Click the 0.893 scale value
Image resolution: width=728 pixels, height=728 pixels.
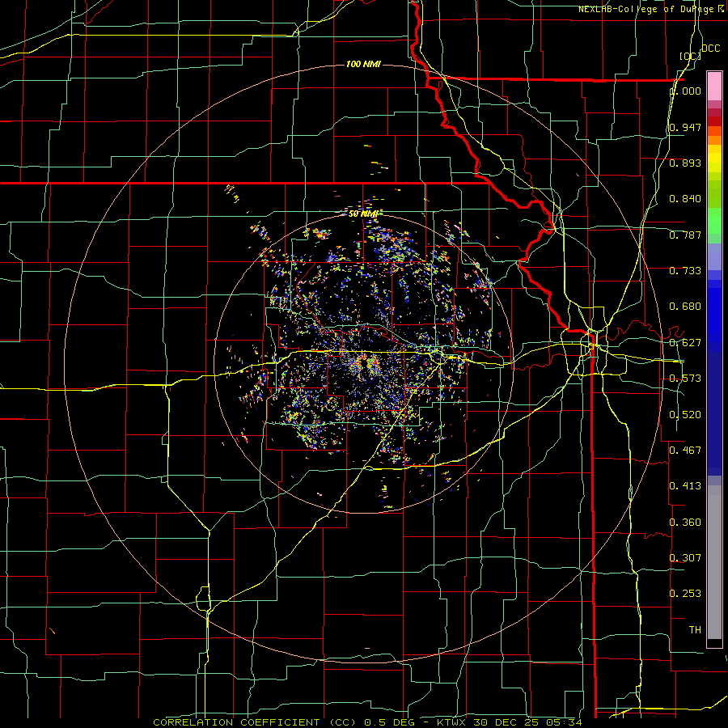(685, 163)
